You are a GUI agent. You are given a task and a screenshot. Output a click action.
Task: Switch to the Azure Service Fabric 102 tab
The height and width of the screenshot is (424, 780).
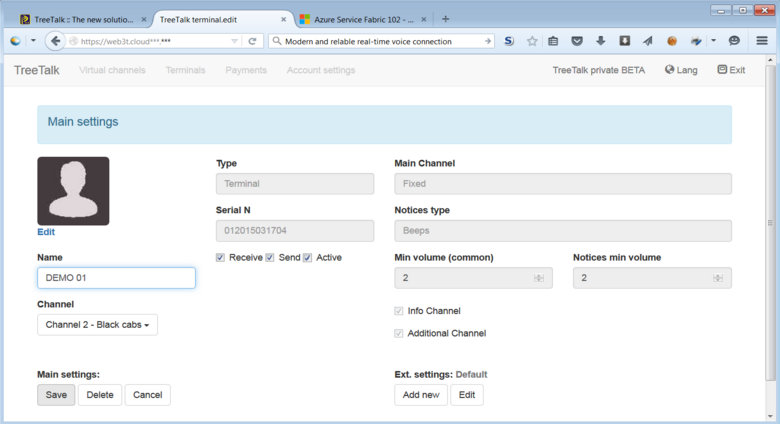tap(363, 19)
